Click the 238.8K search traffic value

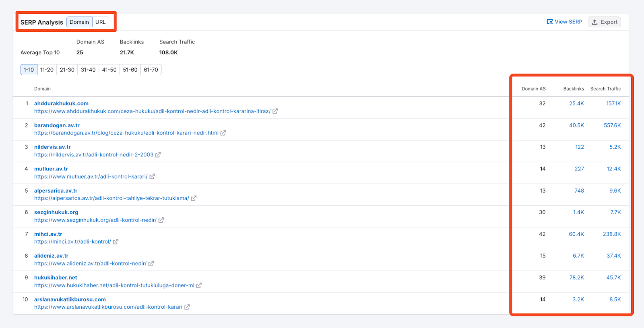click(x=612, y=234)
